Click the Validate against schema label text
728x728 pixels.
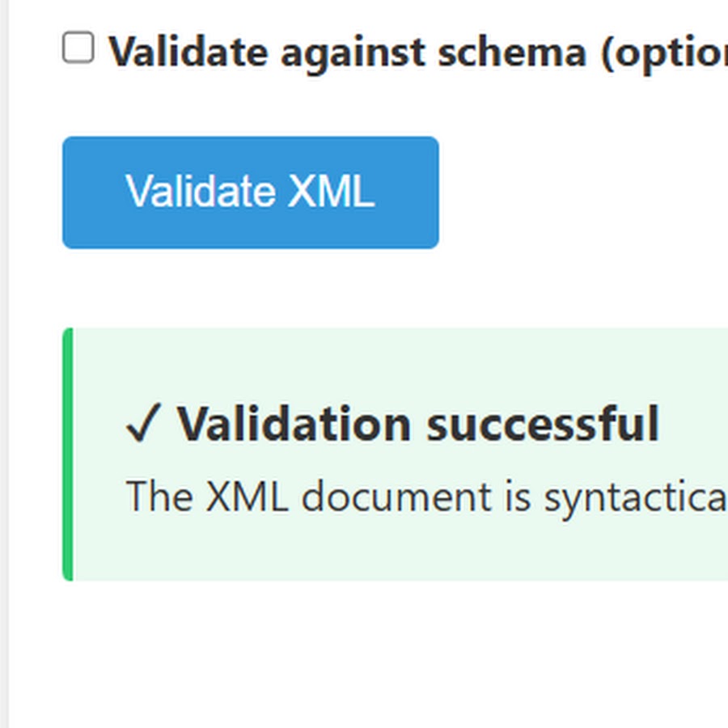418,52
